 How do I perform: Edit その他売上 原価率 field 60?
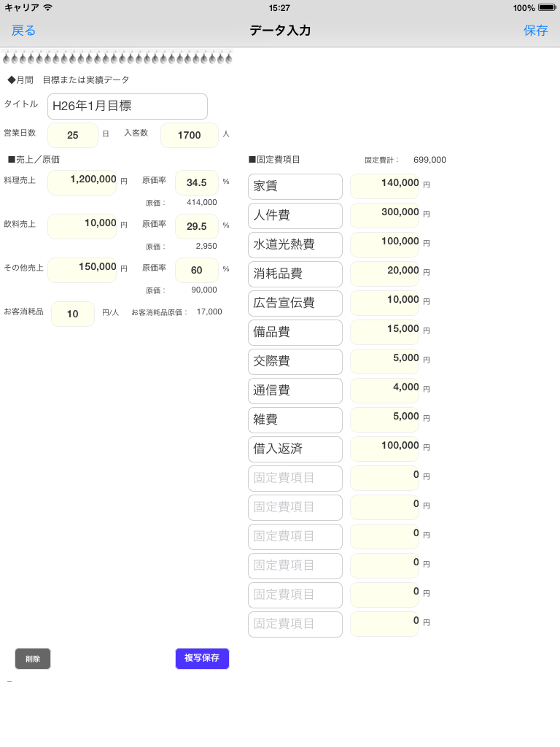pos(197,270)
